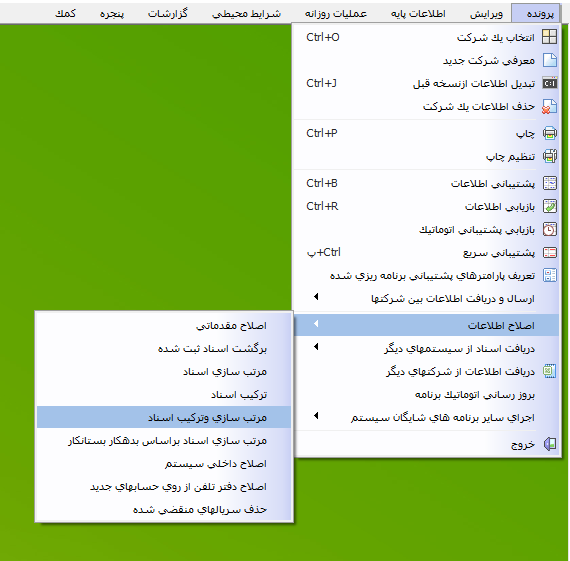Image resolution: width=570 pixels, height=561 pixels.
Task: Choose دريافت اطلاعات از شركتهاي ديگر
Action: (x=426, y=371)
